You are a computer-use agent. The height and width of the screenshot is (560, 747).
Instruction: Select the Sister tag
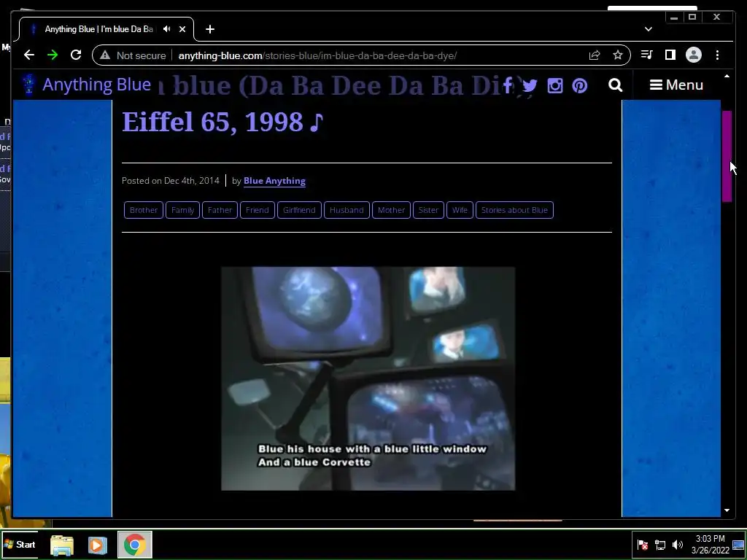(428, 210)
